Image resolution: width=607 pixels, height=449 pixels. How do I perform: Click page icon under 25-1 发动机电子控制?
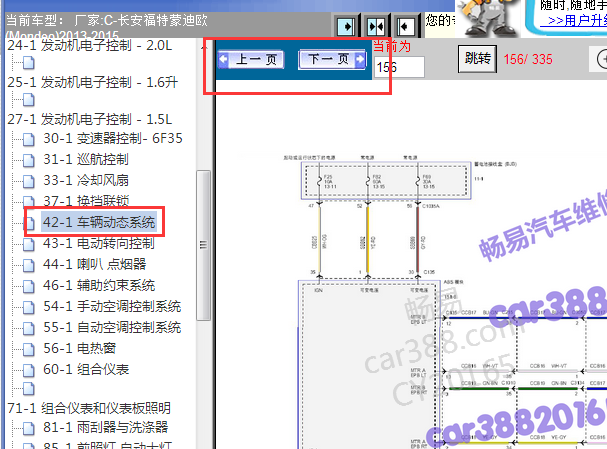pyautogui.click(x=29, y=99)
